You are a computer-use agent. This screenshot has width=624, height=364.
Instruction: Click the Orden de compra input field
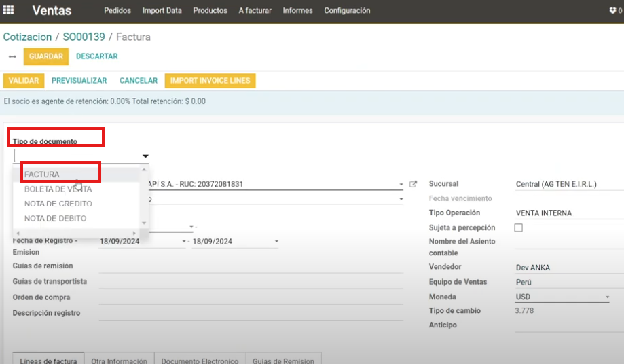(251, 298)
